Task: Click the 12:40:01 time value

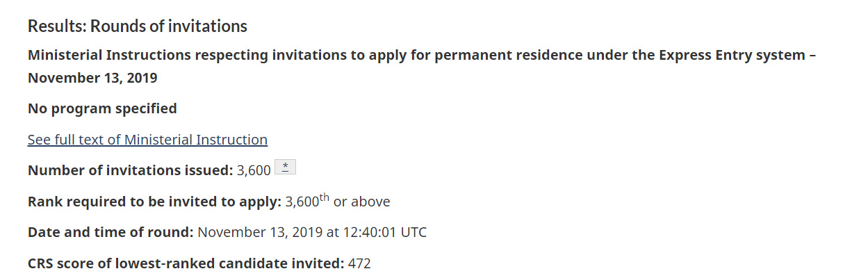Action: point(370,232)
